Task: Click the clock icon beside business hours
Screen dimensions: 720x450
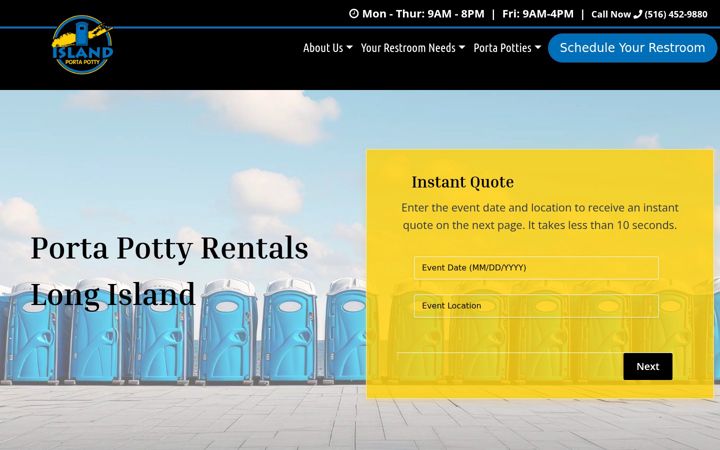Action: click(x=354, y=14)
